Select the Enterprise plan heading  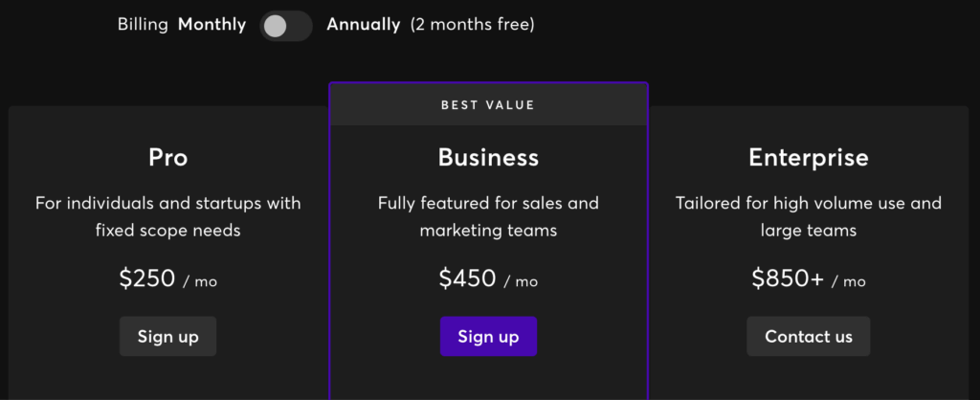point(809,157)
